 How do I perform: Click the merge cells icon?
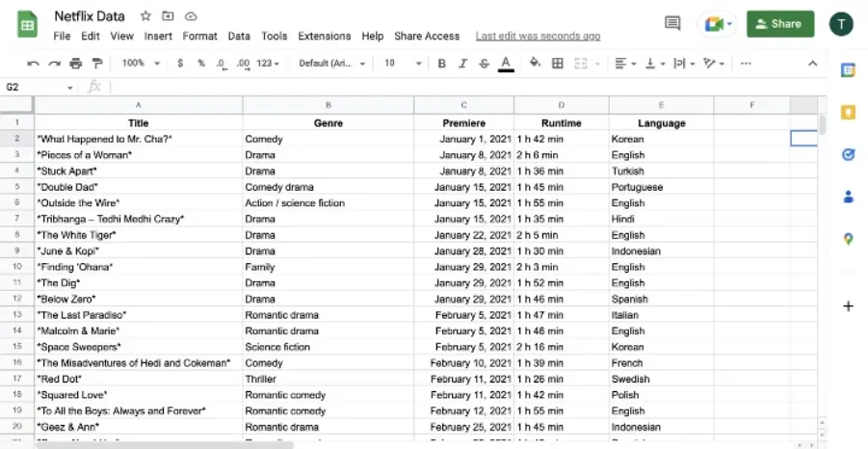pos(580,64)
